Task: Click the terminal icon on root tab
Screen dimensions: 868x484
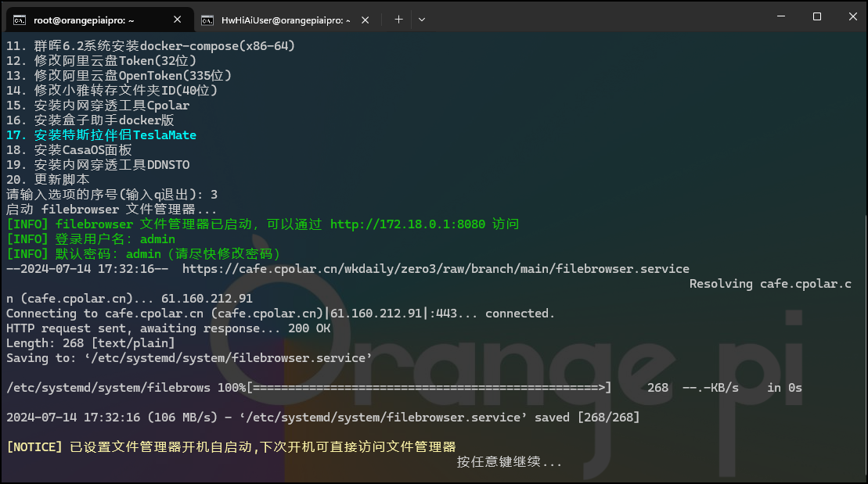Action: pos(20,20)
